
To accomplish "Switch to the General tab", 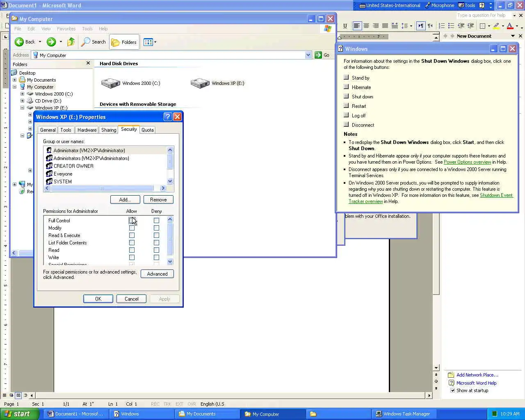I will 48,130.
